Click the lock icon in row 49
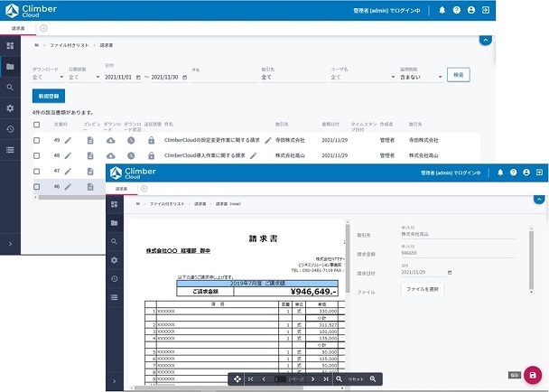The height and width of the screenshot is (392, 549). (151, 140)
